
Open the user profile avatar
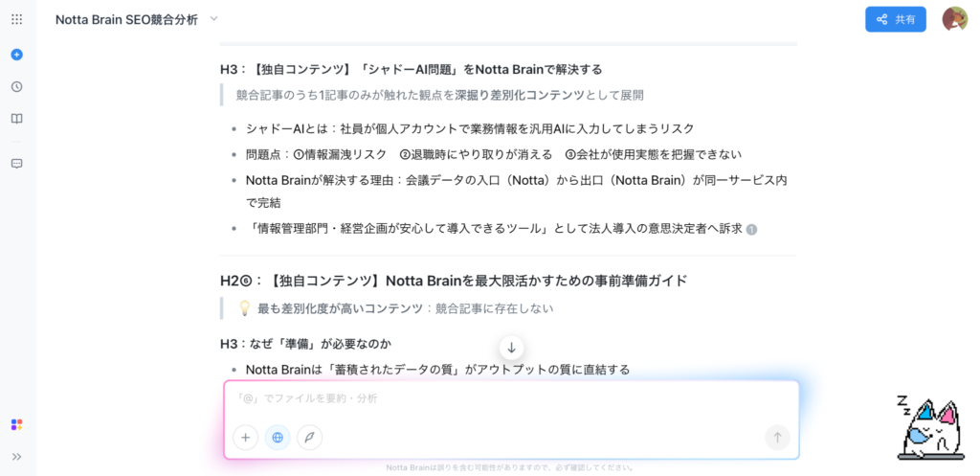pos(954,19)
